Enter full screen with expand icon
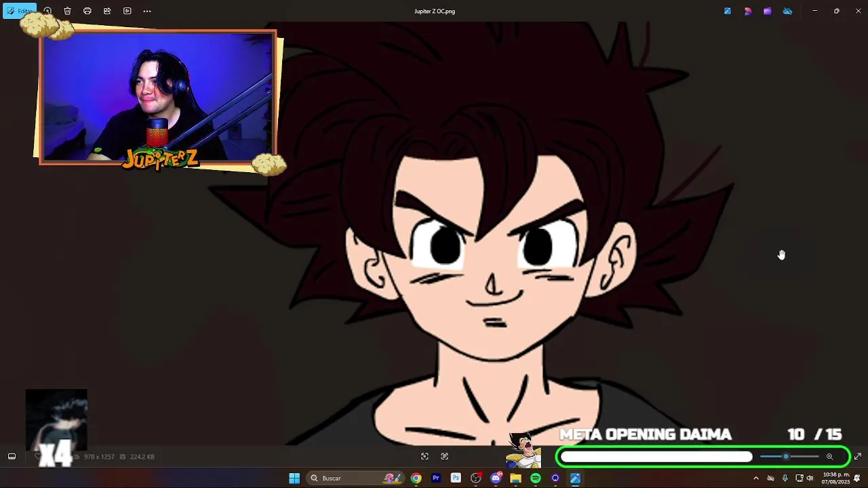The width and height of the screenshot is (868, 488). pyautogui.click(x=857, y=457)
